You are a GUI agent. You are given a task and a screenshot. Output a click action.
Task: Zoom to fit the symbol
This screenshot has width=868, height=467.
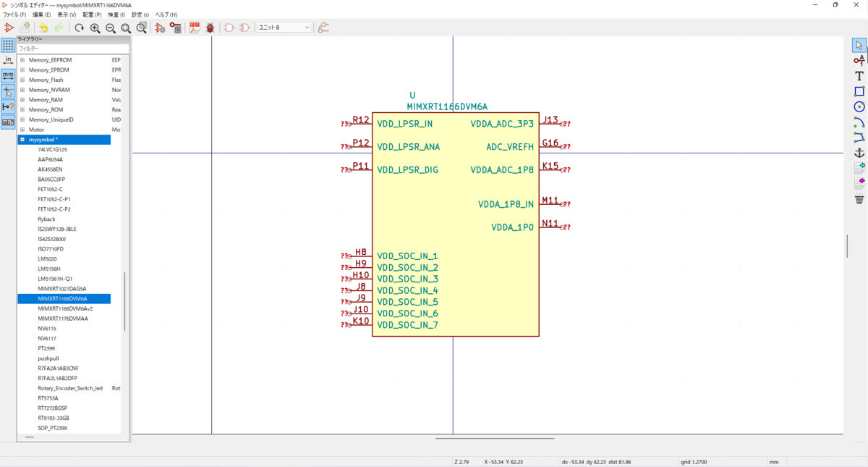pos(126,28)
